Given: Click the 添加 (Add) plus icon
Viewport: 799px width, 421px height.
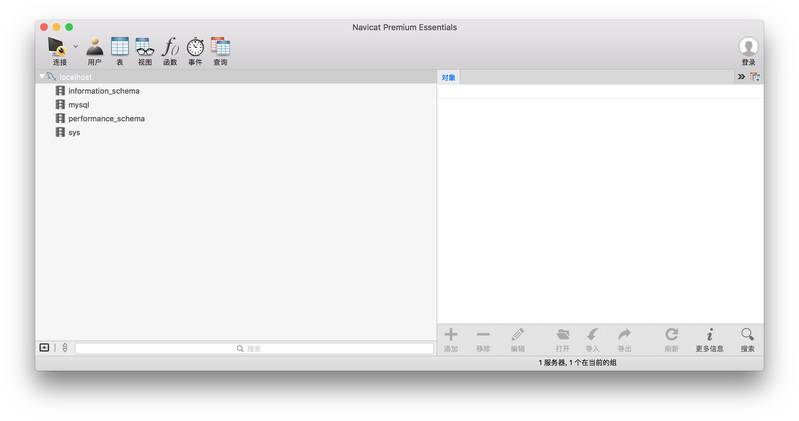Looking at the screenshot, I should (x=450, y=335).
